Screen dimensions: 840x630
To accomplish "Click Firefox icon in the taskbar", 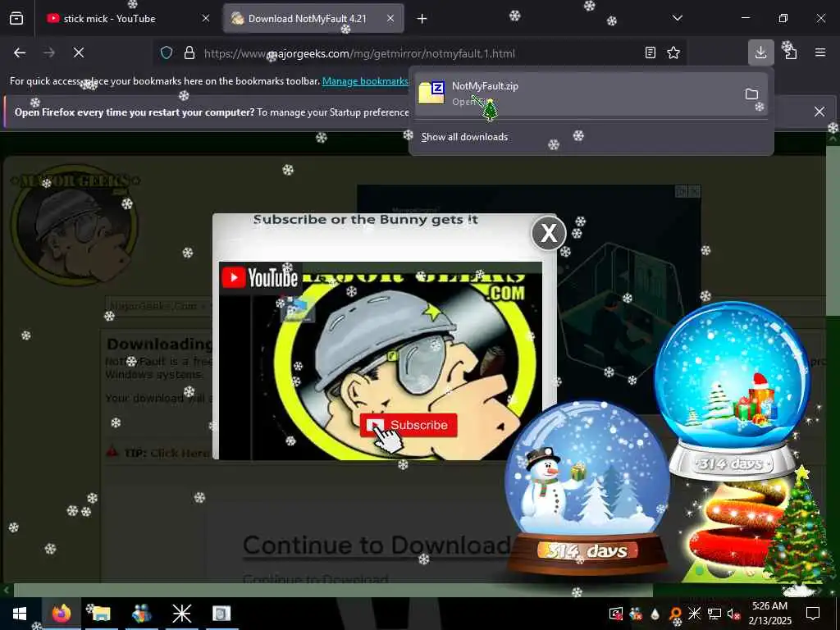I will [x=61, y=614].
